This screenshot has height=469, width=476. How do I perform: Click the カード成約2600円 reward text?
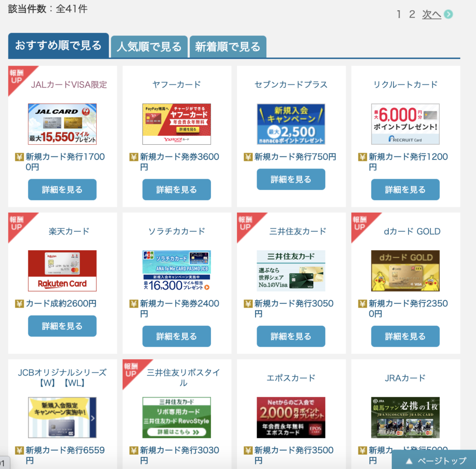[x=61, y=303]
